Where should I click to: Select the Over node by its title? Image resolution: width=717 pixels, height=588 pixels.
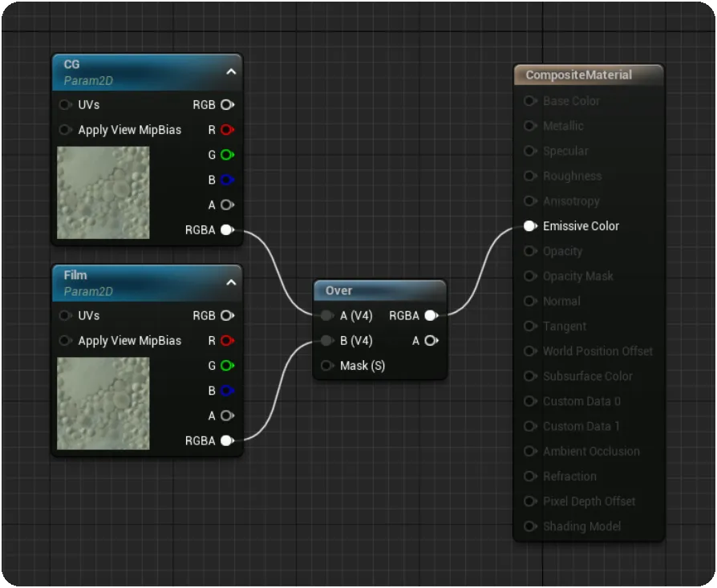pyautogui.click(x=338, y=291)
